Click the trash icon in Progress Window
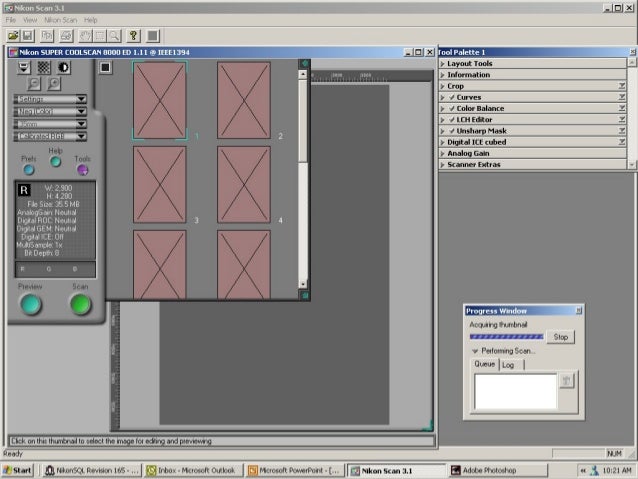Viewport: 638px width, 479px height. tap(567, 382)
